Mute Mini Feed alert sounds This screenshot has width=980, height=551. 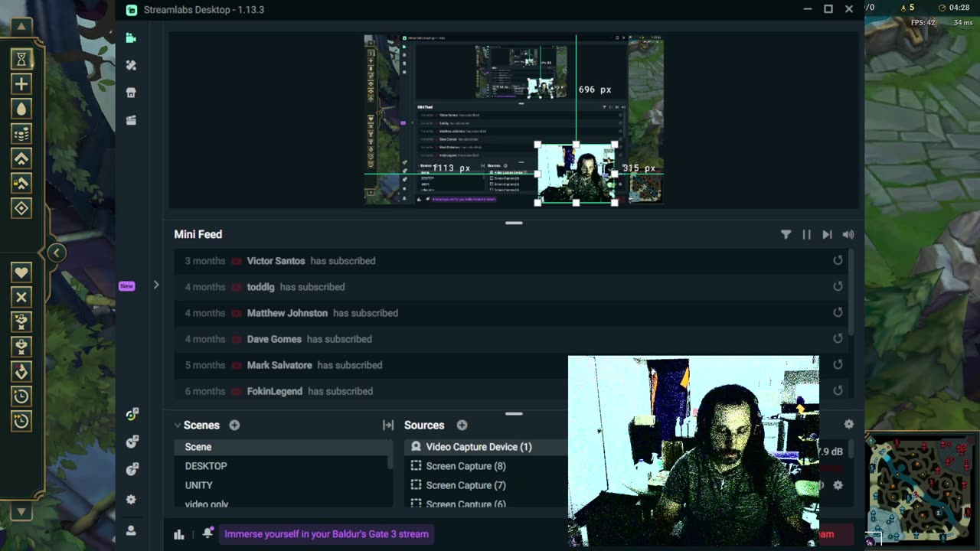[x=848, y=235]
